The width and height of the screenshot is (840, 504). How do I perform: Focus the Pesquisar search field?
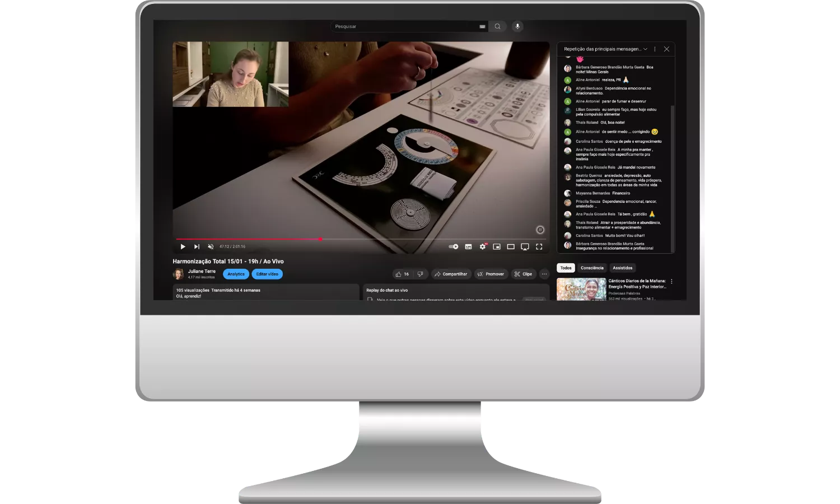tap(409, 26)
